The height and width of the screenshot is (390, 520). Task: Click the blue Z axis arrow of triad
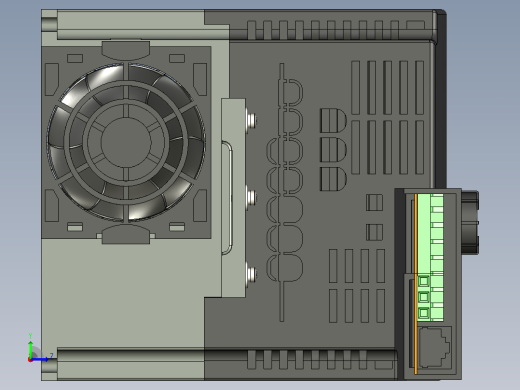tap(41, 359)
